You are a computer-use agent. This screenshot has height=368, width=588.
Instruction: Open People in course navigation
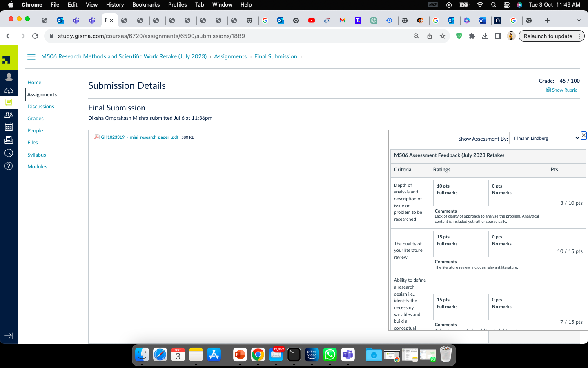click(x=35, y=131)
